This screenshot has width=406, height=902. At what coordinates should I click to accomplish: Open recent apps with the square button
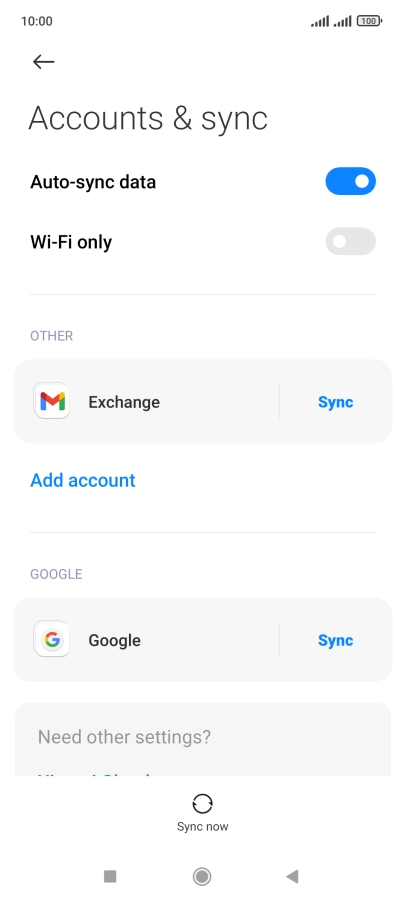(x=110, y=876)
